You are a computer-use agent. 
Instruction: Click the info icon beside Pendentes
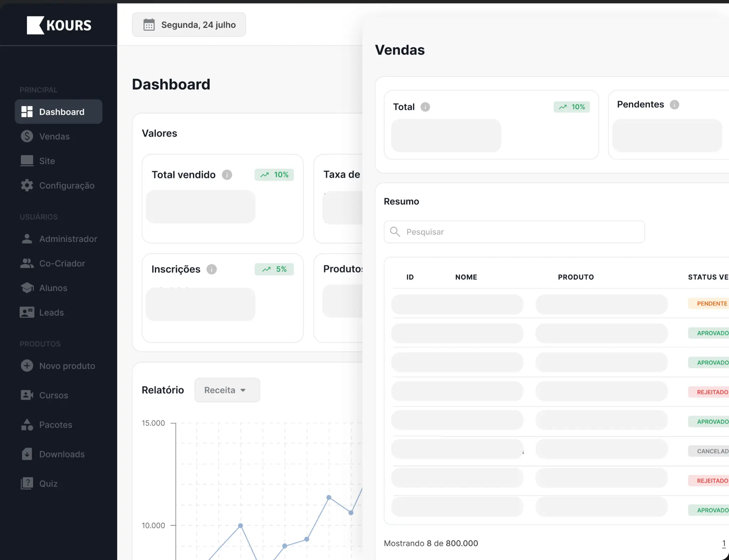point(674,104)
